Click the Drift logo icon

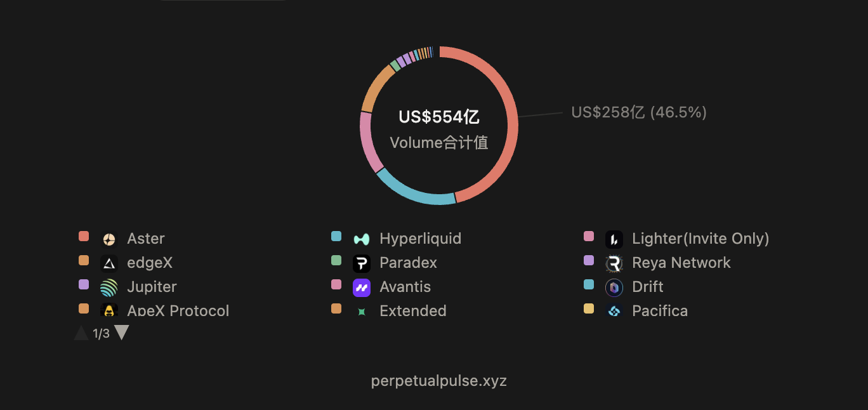point(614,288)
